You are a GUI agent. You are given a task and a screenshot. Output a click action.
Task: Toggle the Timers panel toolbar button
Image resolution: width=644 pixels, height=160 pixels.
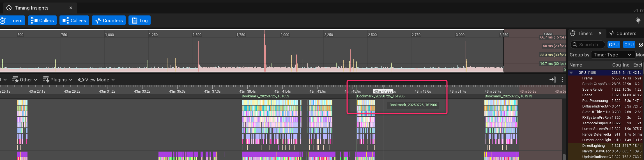click(12, 20)
